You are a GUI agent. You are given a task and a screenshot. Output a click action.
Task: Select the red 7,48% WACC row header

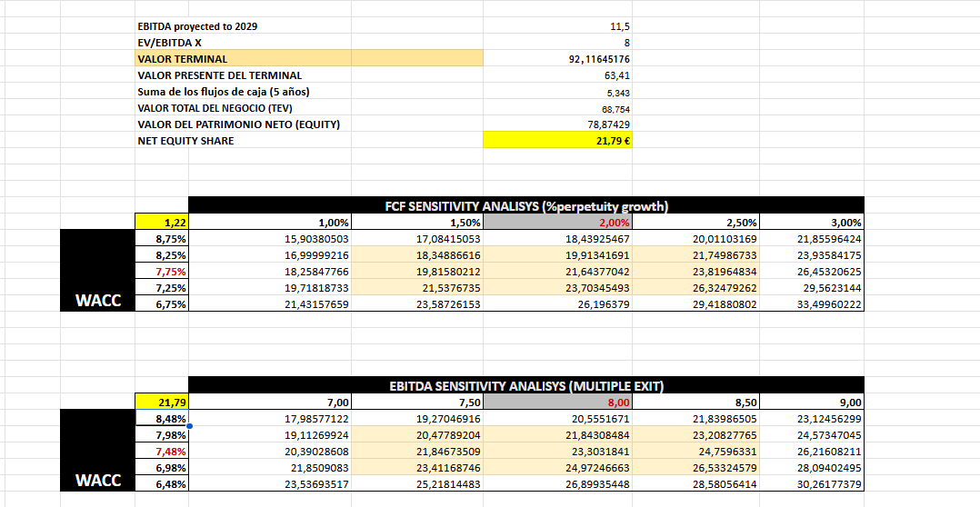coord(162,451)
